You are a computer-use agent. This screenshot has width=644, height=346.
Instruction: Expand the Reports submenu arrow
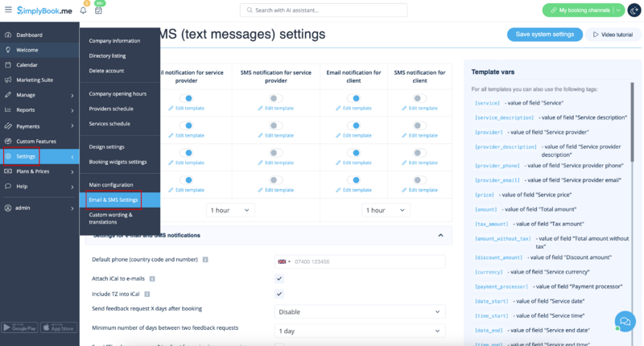pyautogui.click(x=72, y=110)
